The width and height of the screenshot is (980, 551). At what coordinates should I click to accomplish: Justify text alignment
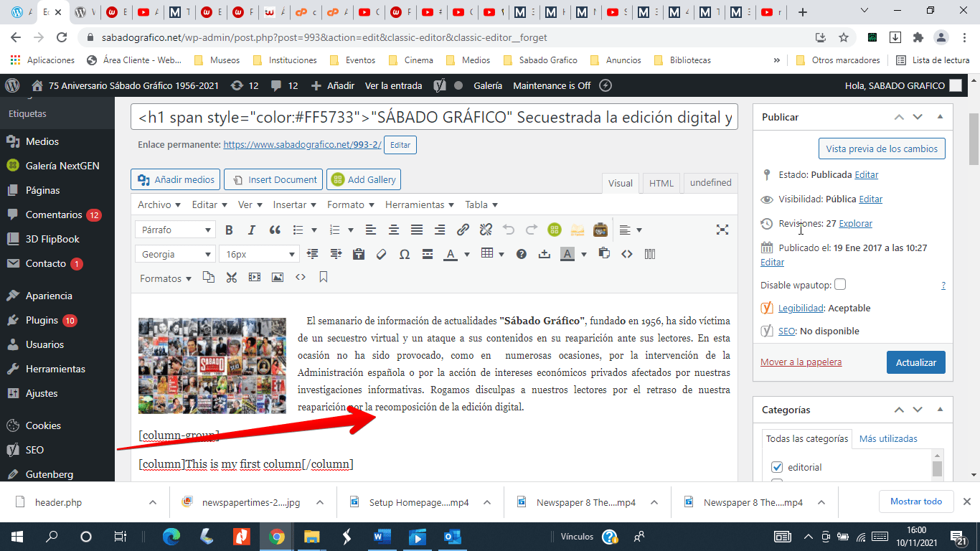[417, 230]
